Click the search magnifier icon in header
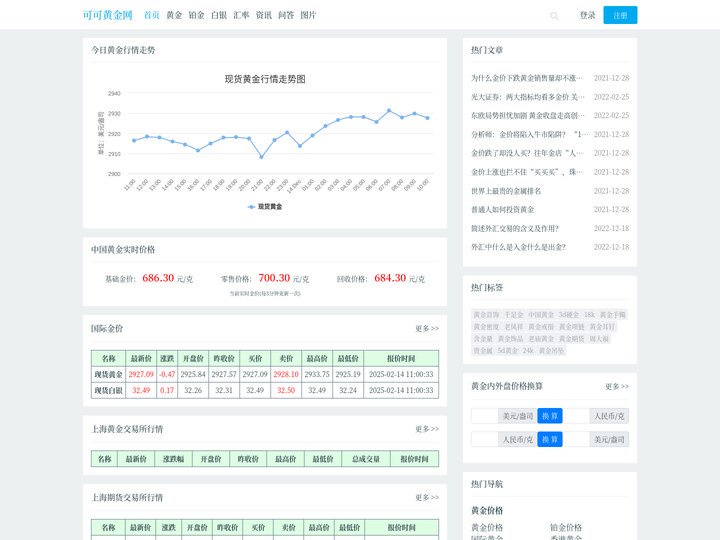This screenshot has width=720, height=540. [554, 16]
